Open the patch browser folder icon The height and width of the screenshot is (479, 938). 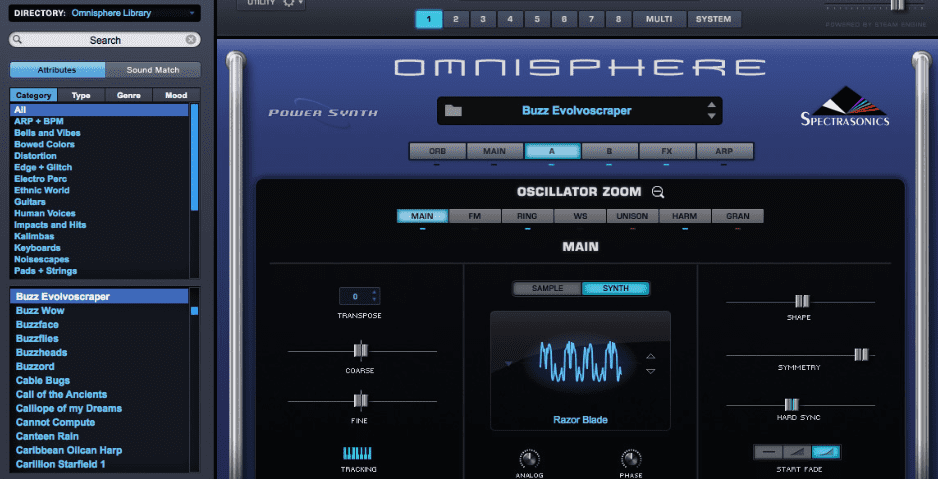click(453, 111)
